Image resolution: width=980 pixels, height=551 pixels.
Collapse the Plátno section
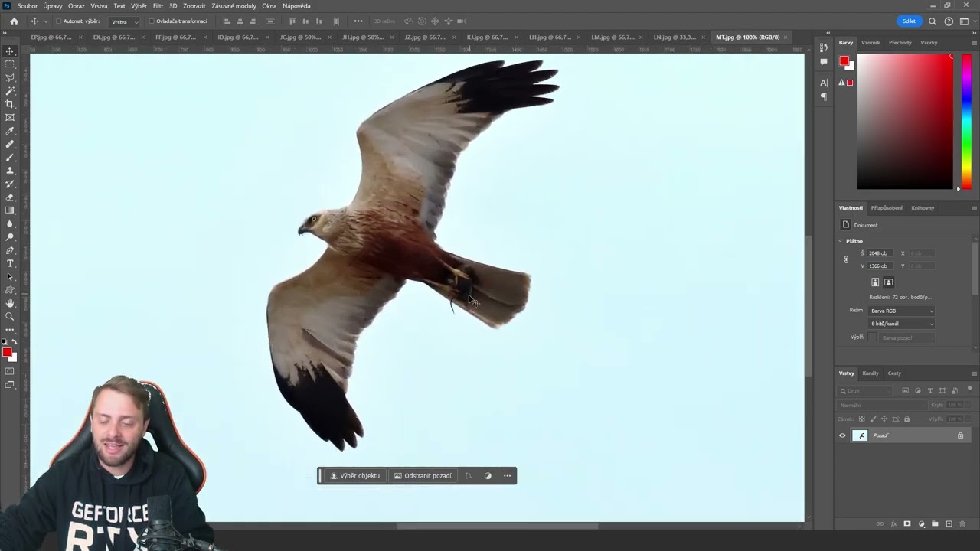coord(841,241)
